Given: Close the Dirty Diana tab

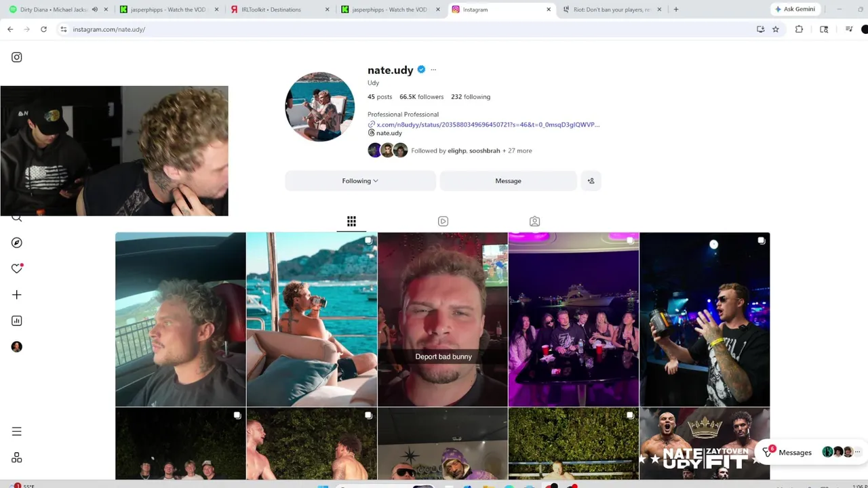Looking at the screenshot, I should point(106,9).
